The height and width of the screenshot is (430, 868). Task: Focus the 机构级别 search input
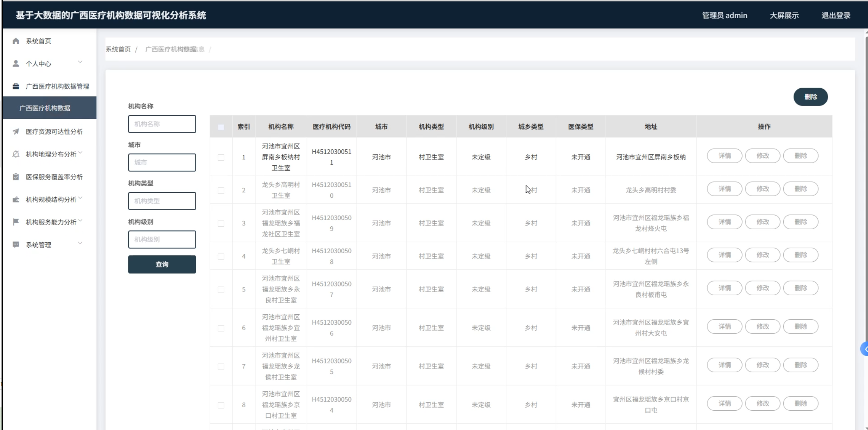[162, 240]
